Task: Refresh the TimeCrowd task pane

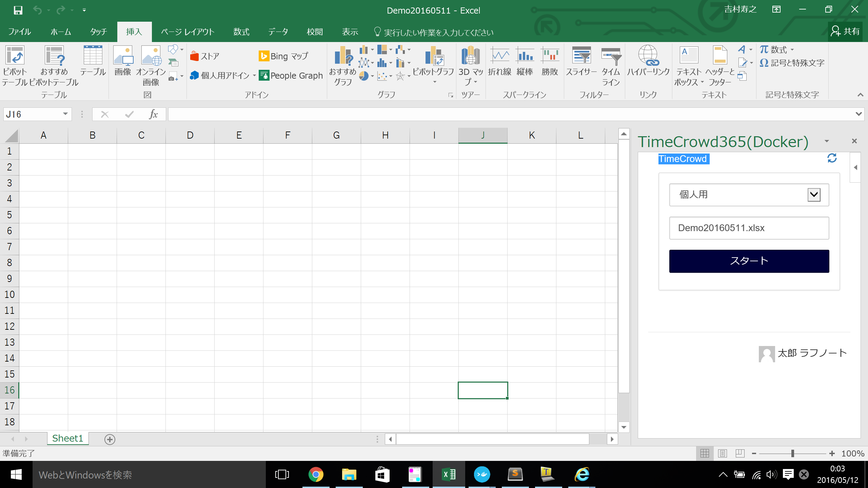Action: tap(832, 158)
